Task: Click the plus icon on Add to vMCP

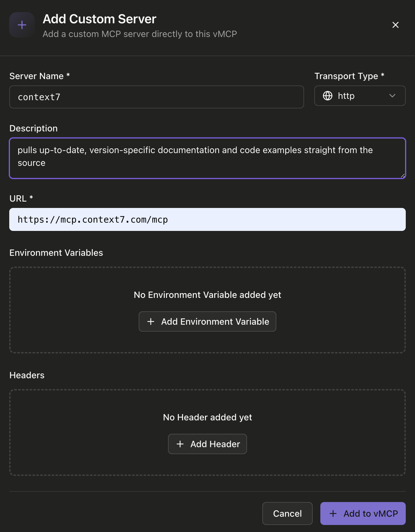Action: pos(333,514)
